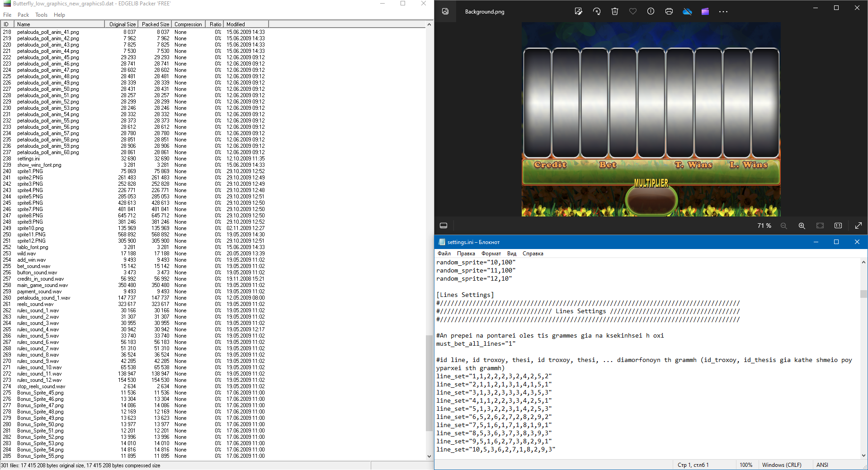Open the Clipchamp video editor icon

705,12
